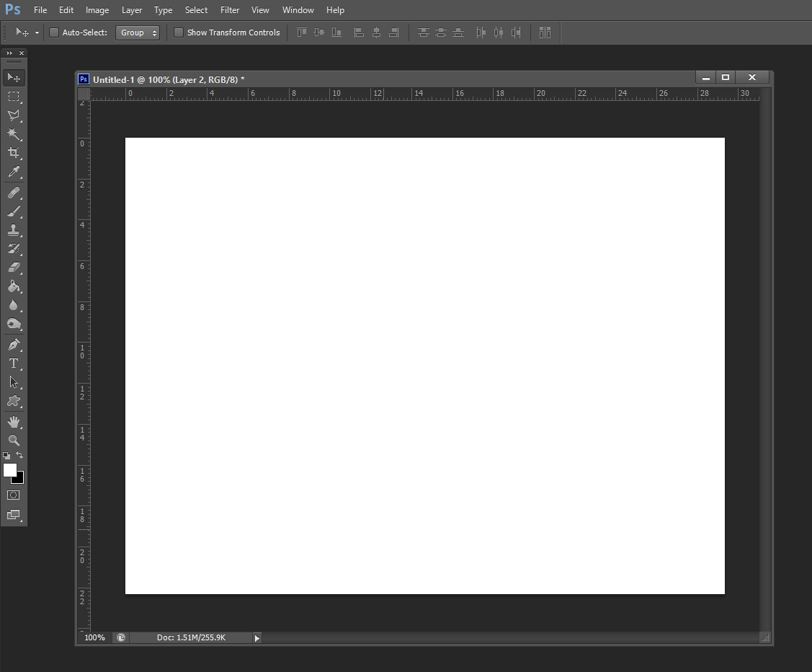Click Distribute Left Edges icon
The image size is (812, 672).
(481, 32)
